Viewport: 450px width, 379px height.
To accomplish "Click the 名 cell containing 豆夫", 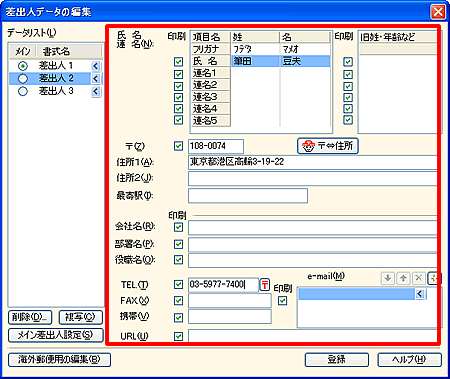I will [x=305, y=61].
